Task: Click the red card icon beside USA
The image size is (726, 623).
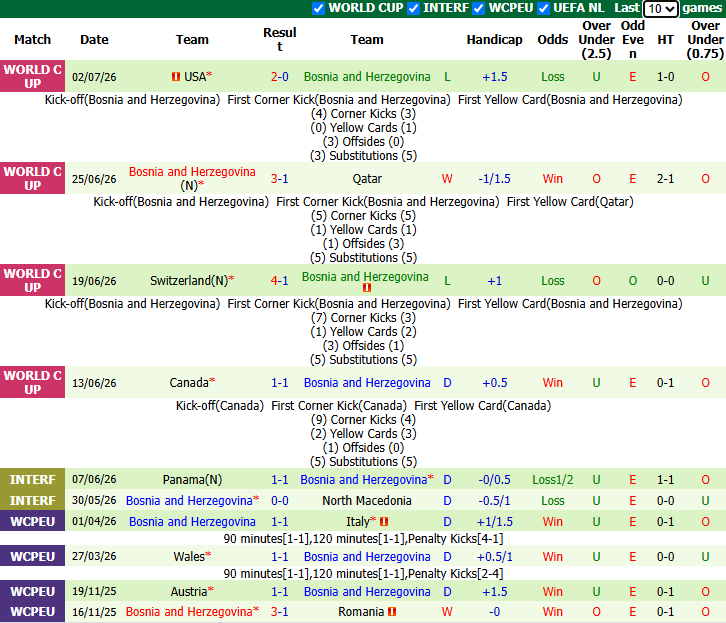Action: (x=176, y=76)
